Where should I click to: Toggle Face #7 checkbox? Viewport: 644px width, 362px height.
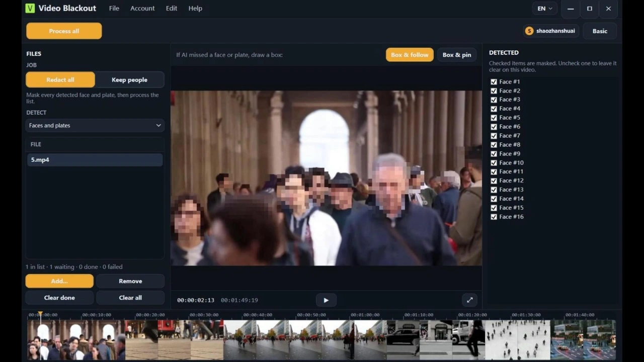click(x=494, y=136)
